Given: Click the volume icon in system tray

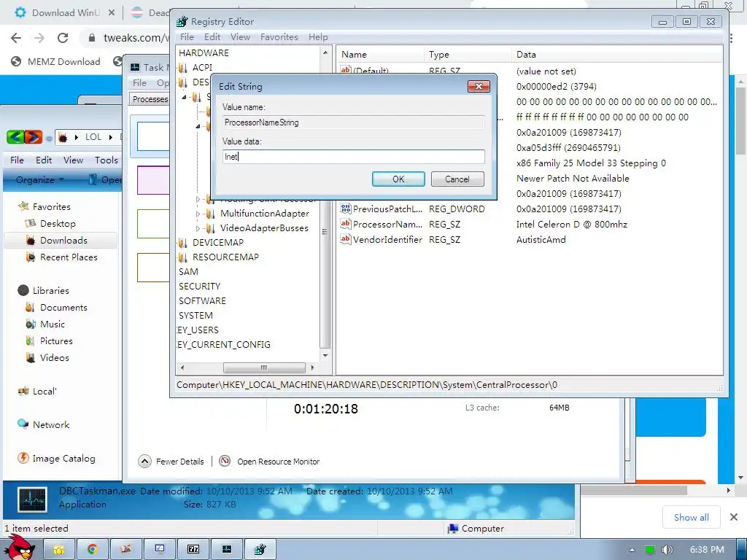Looking at the screenshot, I should click(667, 550).
